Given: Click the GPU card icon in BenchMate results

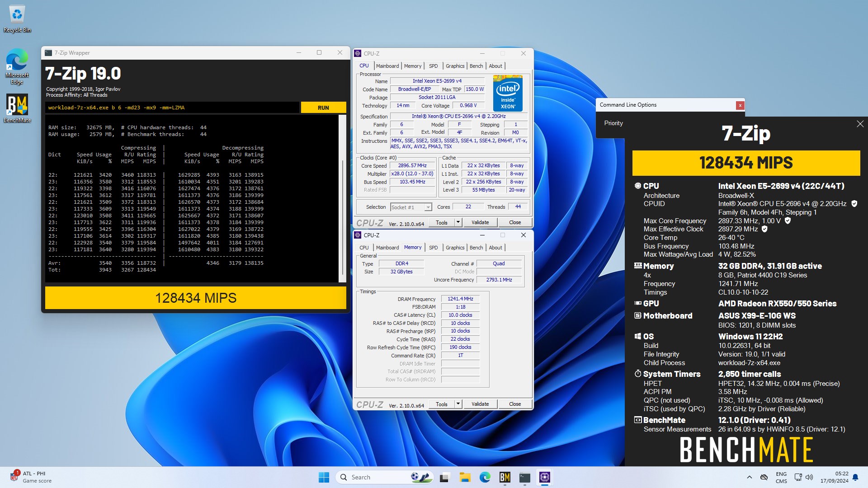Looking at the screenshot, I should pos(638,303).
